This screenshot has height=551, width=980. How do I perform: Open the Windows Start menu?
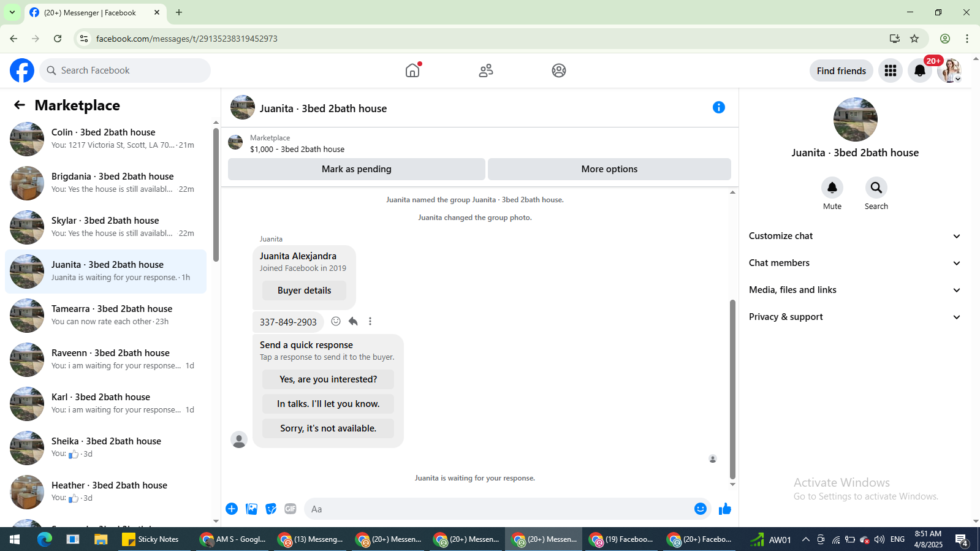[x=15, y=539]
